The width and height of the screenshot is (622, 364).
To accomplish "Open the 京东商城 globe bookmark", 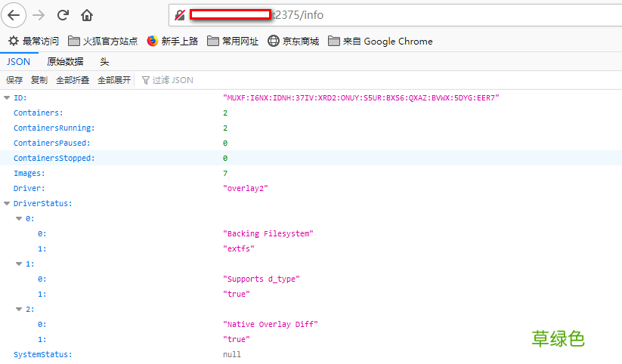I will tap(293, 42).
